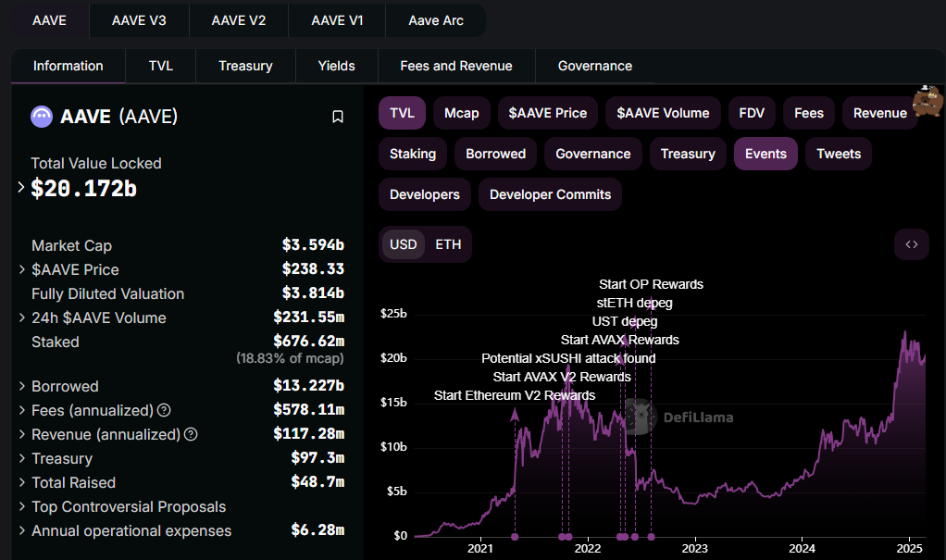946x560 pixels.
Task: Click the bookmark icon next to AAVE
Action: click(338, 117)
